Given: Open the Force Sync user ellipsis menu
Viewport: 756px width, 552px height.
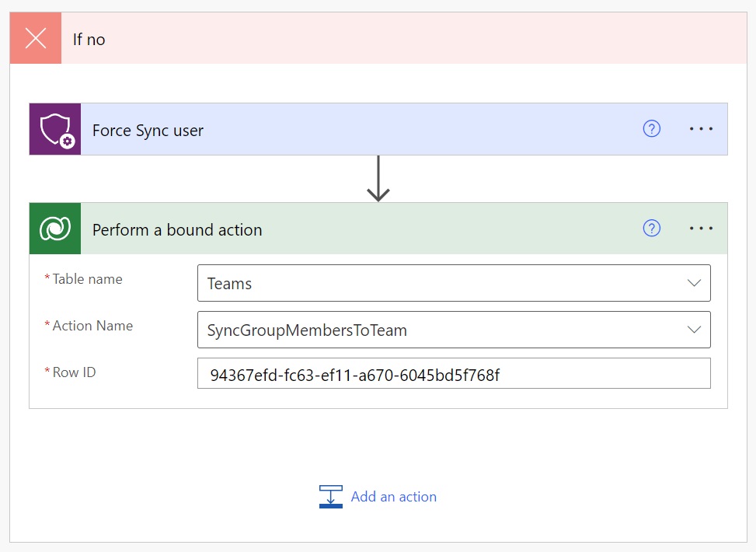Looking at the screenshot, I should (701, 129).
